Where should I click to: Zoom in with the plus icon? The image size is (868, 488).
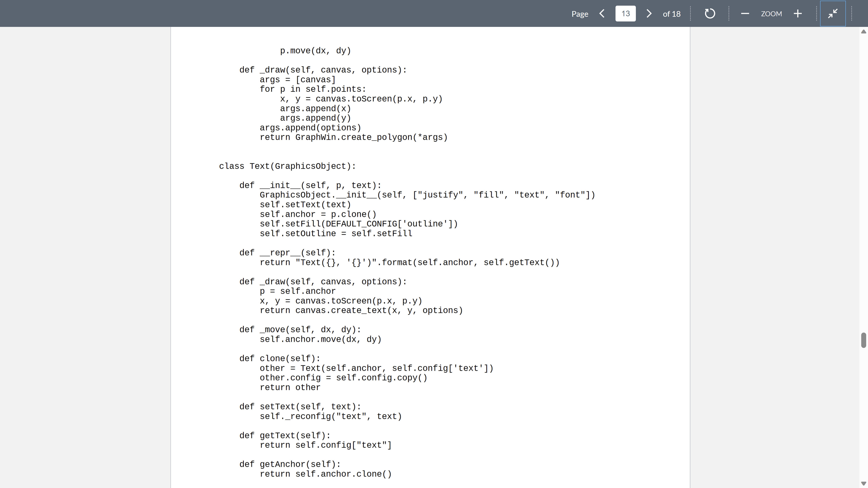coord(797,14)
